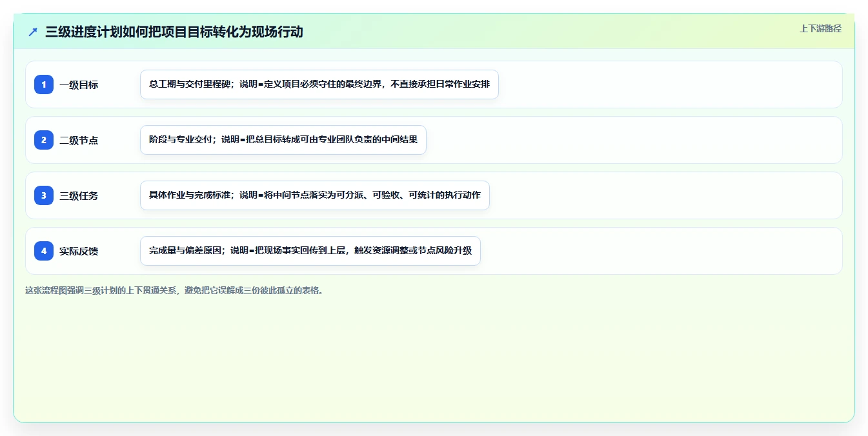868x436 pixels.
Task: Select step number badge 4
Action: coord(44,251)
